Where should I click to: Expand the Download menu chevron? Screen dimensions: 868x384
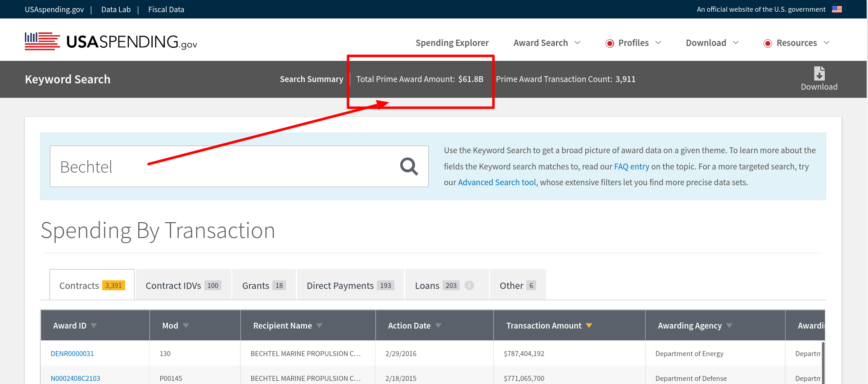click(736, 42)
